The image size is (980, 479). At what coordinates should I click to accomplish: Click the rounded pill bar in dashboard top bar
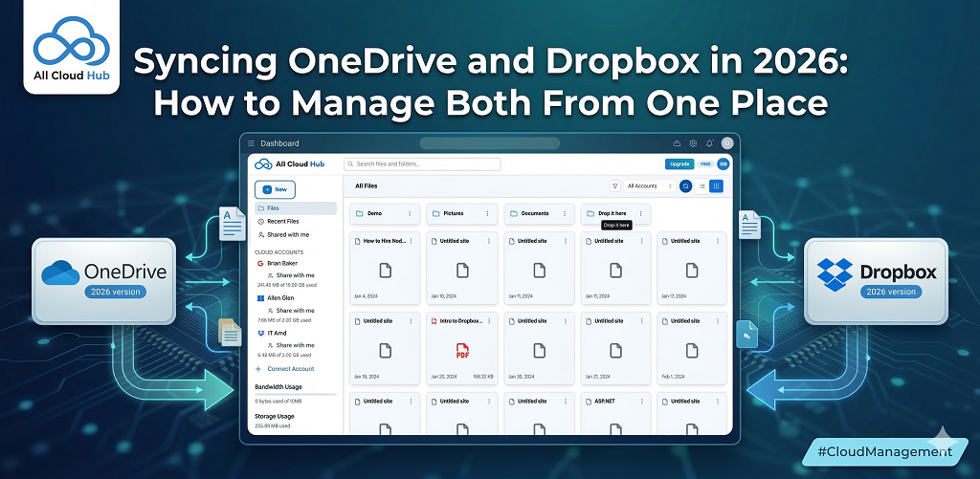coord(489,143)
